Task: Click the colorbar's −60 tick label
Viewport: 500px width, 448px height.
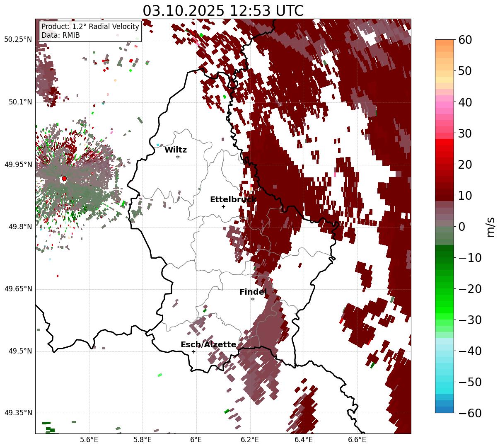Action: click(469, 413)
